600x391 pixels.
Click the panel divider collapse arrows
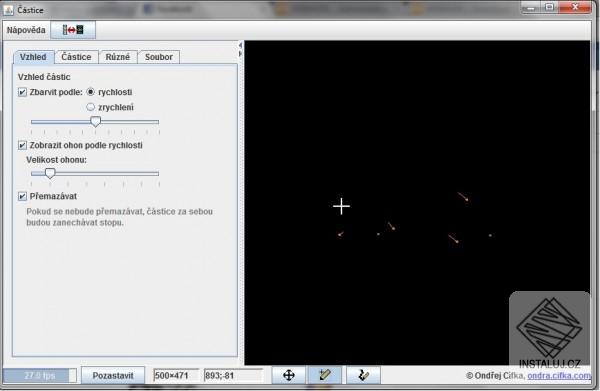[x=240, y=50]
